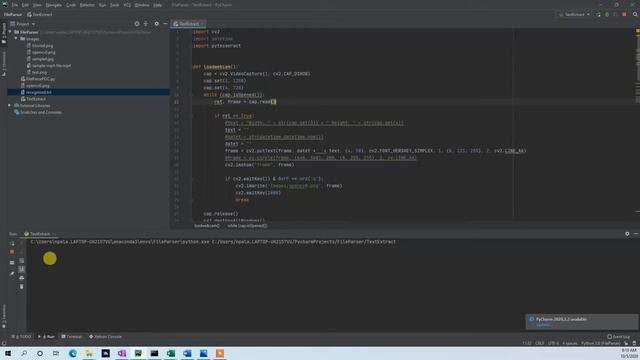Open the Terminal tool window
This screenshot has height=360, width=640.
[x=71, y=337]
